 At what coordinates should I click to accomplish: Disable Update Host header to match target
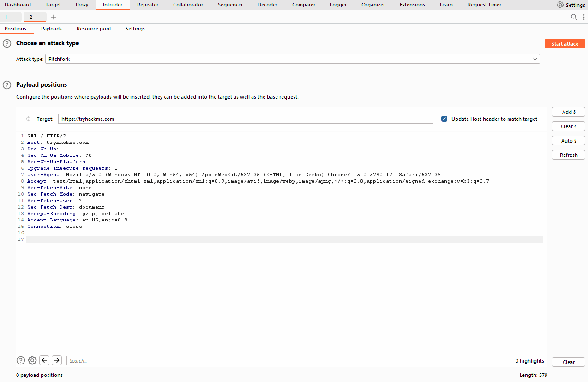(444, 119)
